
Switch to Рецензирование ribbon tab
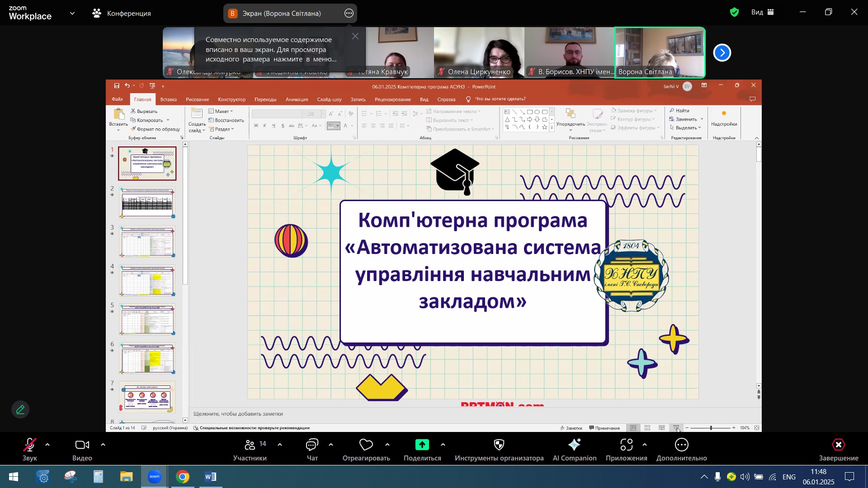coord(392,99)
